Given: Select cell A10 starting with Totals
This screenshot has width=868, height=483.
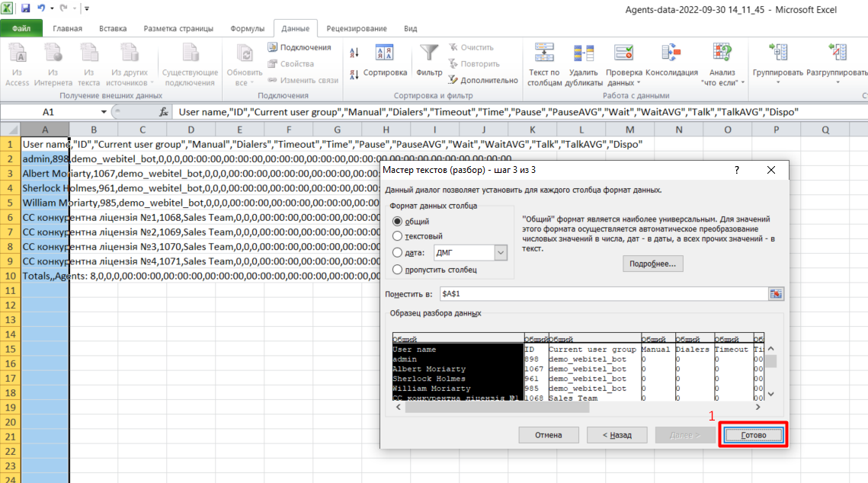Looking at the screenshot, I should point(45,276).
